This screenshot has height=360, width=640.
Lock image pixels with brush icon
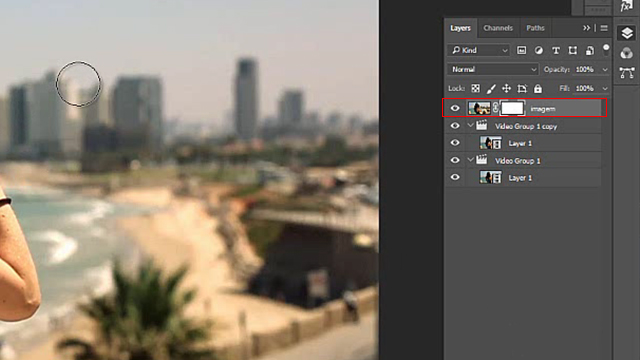click(x=491, y=89)
